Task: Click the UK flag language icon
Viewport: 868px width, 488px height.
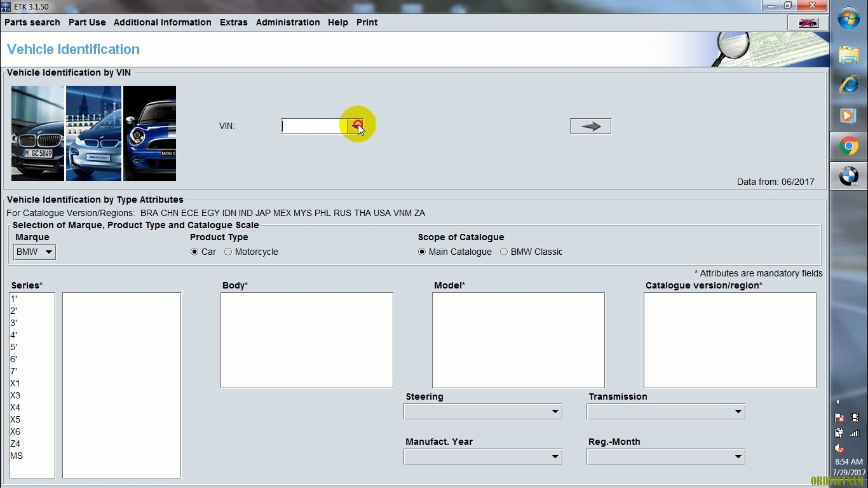Action: [x=808, y=23]
